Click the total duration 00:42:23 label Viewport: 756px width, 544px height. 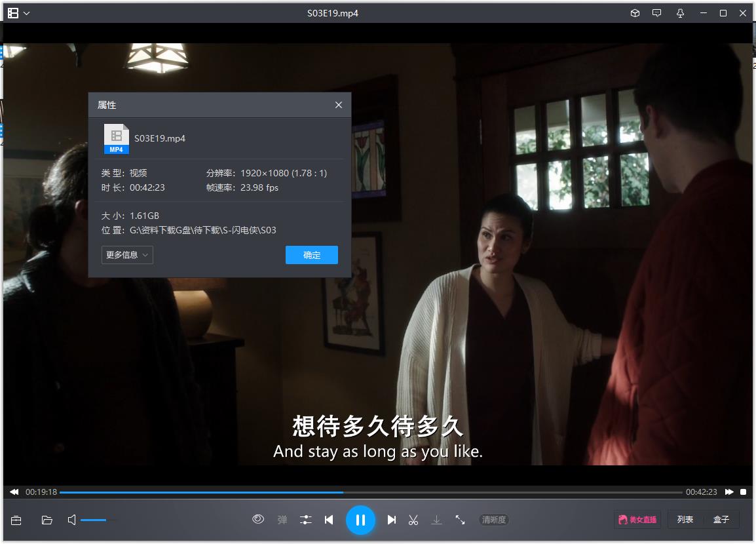tap(702, 492)
